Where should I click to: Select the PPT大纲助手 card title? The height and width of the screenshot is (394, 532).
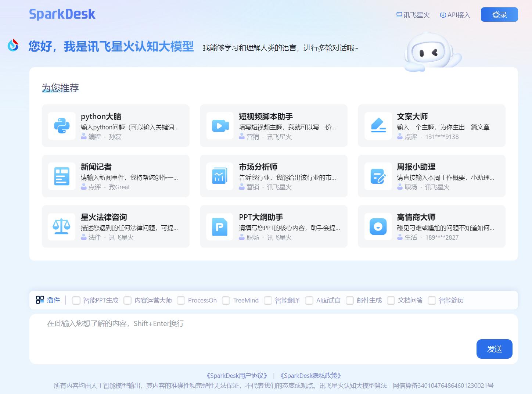pyautogui.click(x=261, y=217)
